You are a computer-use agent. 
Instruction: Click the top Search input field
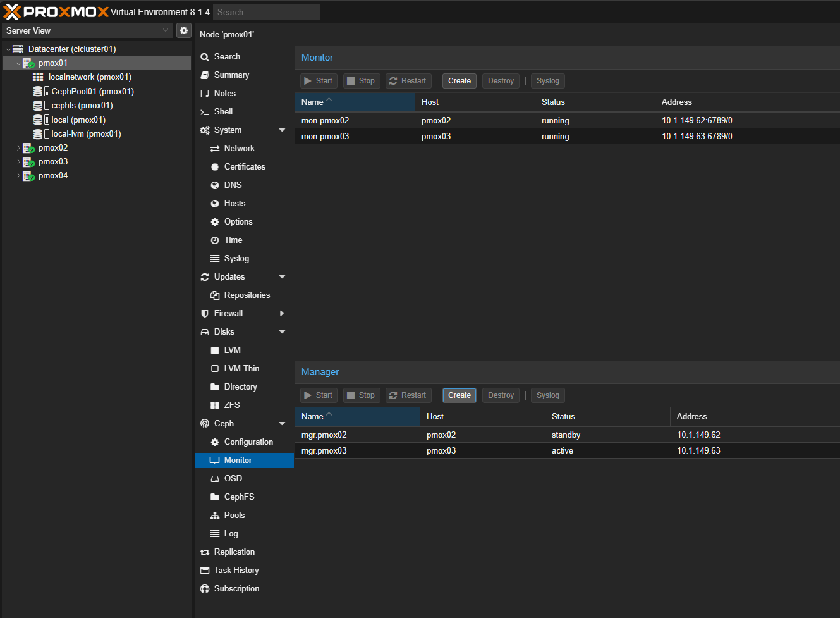point(266,12)
